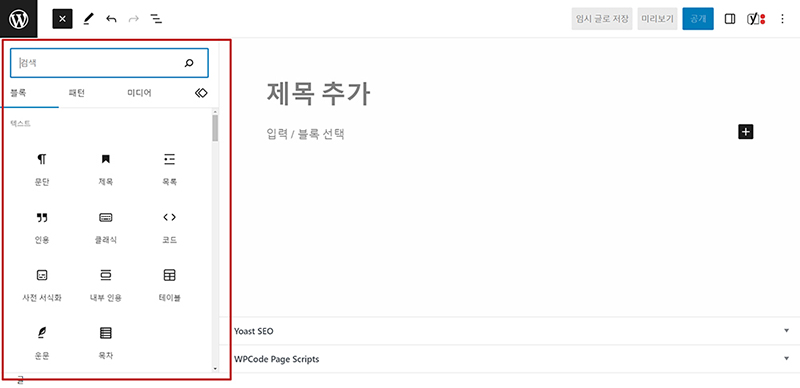The image size is (800, 388).
Task: Click inside the 검색 block search field
Action: [109, 63]
